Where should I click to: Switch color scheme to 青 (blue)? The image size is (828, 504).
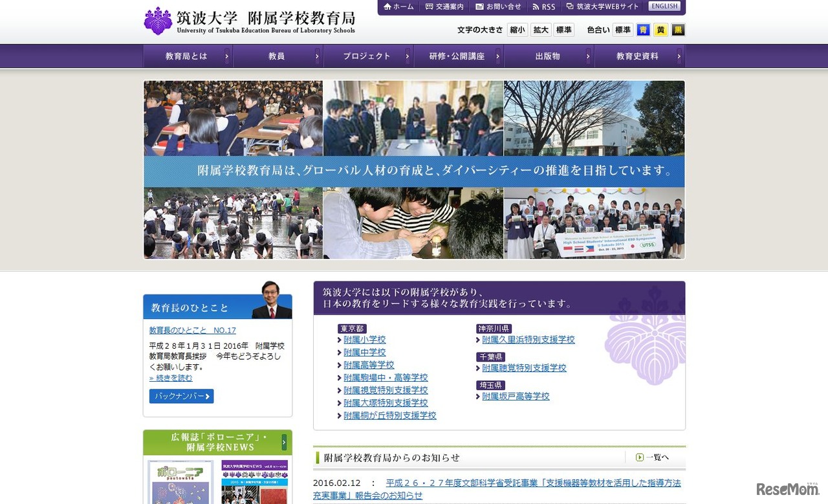point(642,29)
